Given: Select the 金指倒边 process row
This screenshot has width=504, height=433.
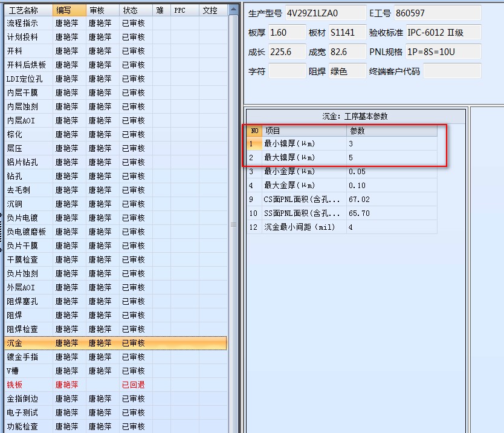Looking at the screenshot, I should click(116, 399).
